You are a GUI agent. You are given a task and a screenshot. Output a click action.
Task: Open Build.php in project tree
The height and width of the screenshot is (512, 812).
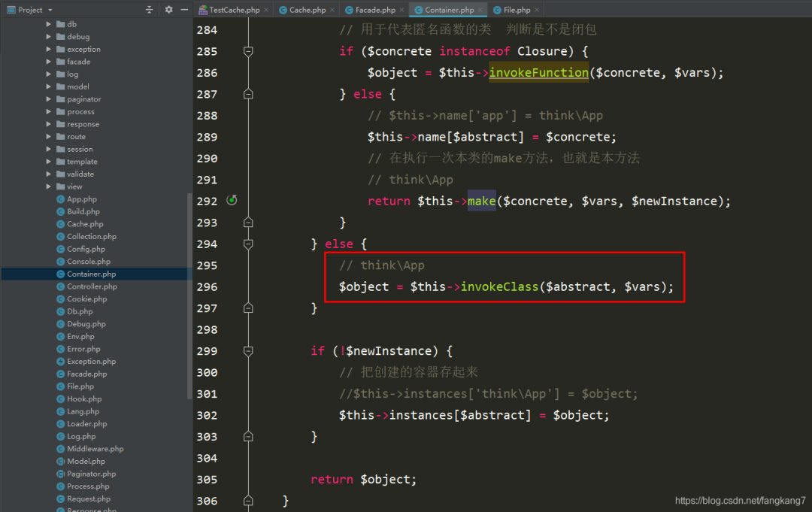(x=78, y=211)
